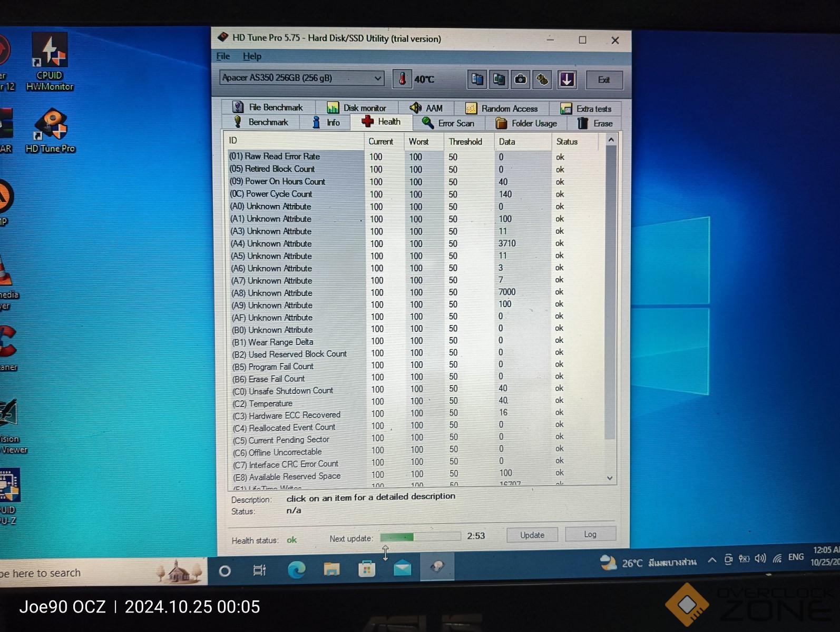
Task: Open the File menu
Action: point(223,56)
